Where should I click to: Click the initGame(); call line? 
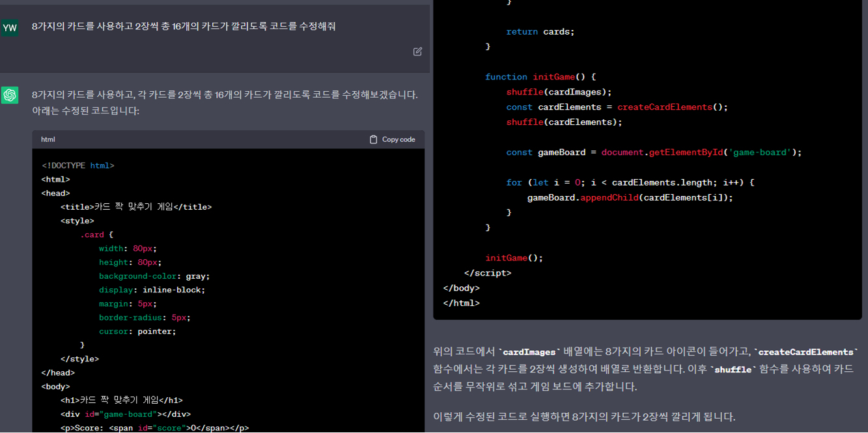514,258
